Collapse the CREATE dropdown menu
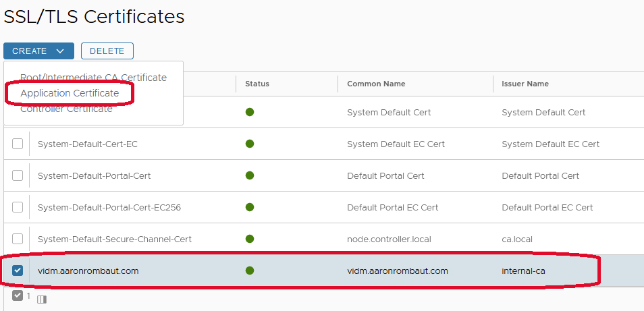 [x=38, y=51]
